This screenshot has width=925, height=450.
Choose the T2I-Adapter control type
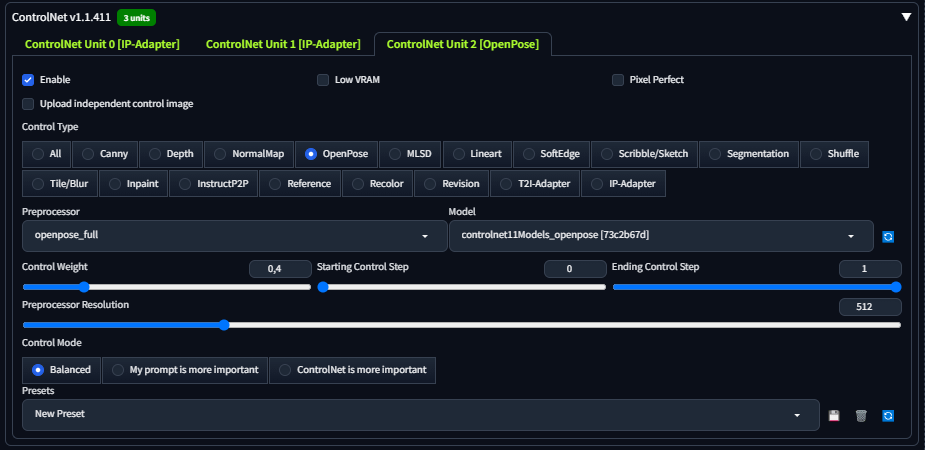point(535,183)
